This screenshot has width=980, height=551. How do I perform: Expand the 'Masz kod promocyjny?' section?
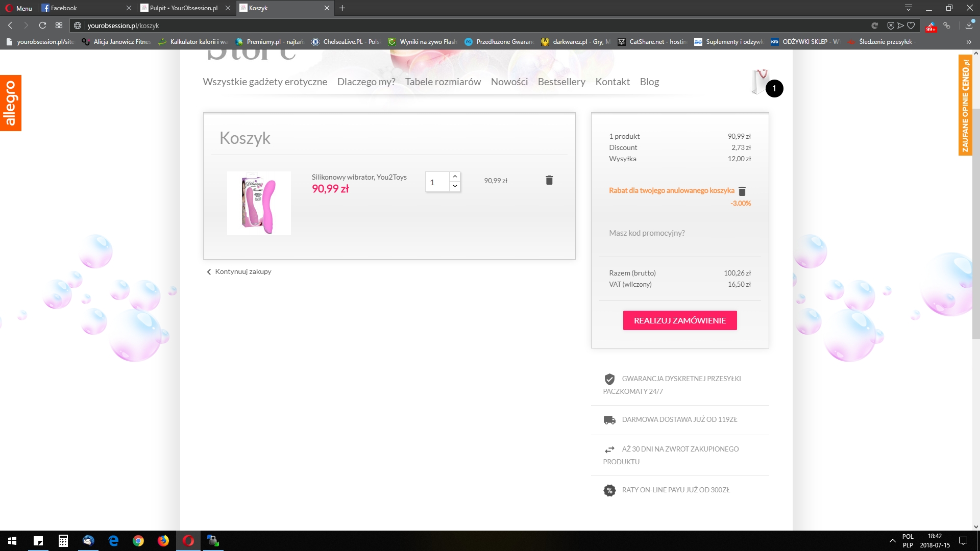click(x=647, y=233)
